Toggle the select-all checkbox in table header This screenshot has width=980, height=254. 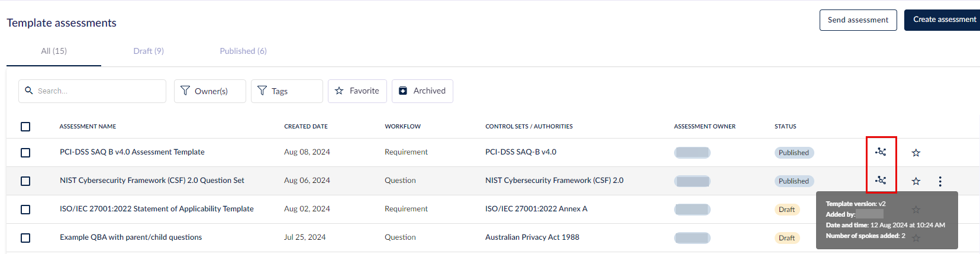coord(25,127)
